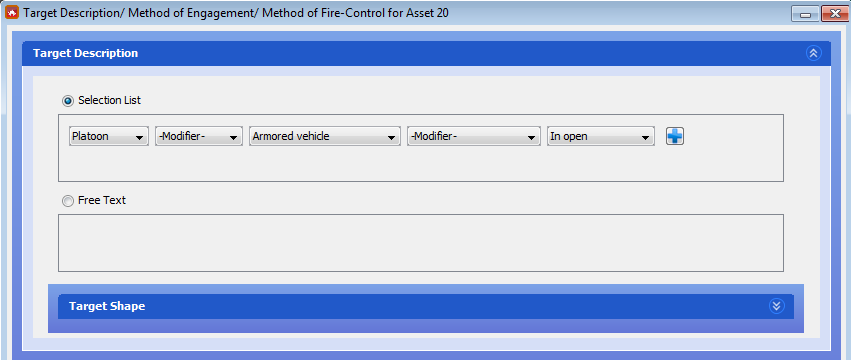Open the Platoon dropdown

[x=109, y=136]
